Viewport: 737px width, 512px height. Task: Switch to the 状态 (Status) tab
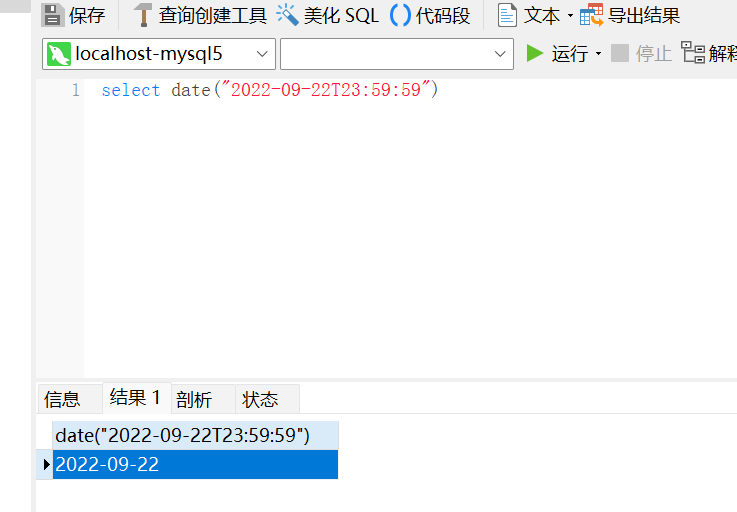coord(267,399)
